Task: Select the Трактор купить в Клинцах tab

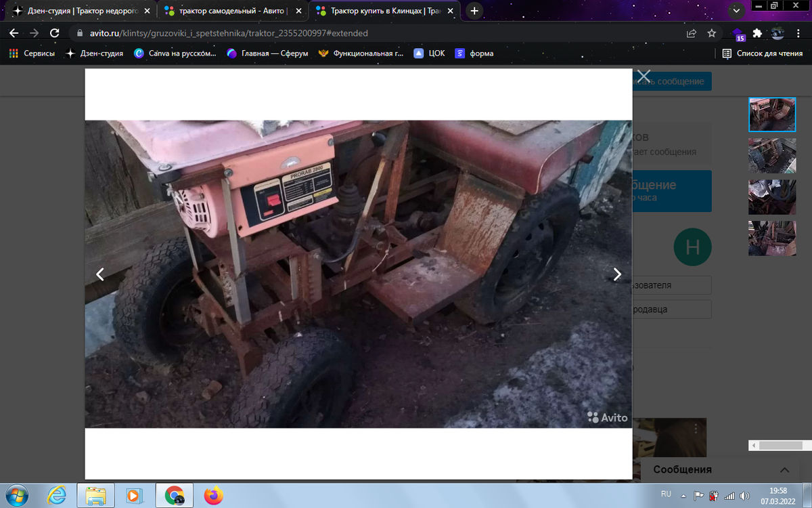Action: 386,11
